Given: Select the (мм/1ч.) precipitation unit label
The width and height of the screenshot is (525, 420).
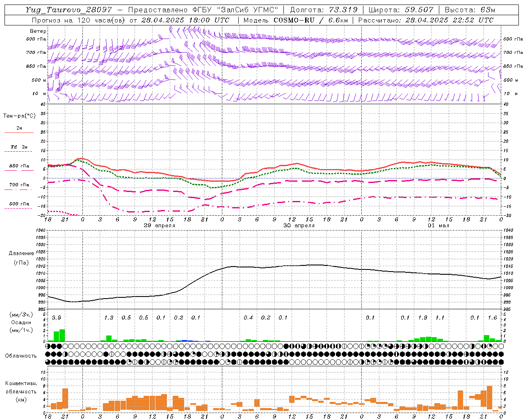Looking at the screenshot, I should 21,330.
